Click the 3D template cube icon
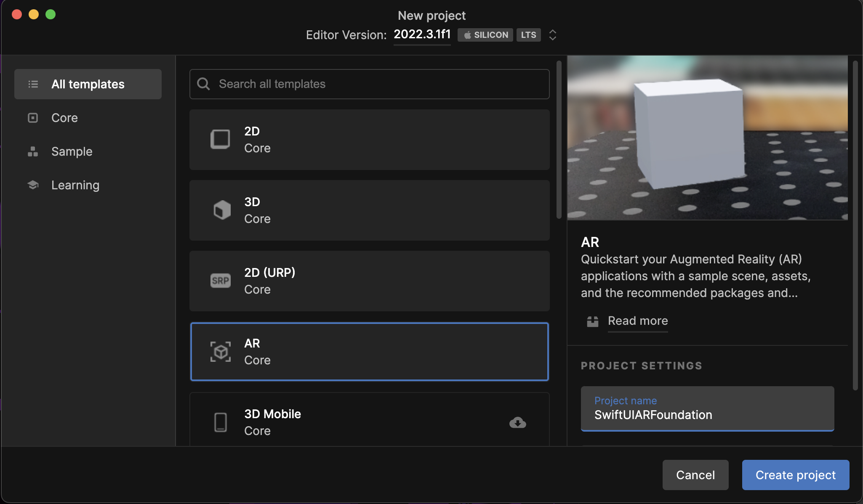 (221, 210)
